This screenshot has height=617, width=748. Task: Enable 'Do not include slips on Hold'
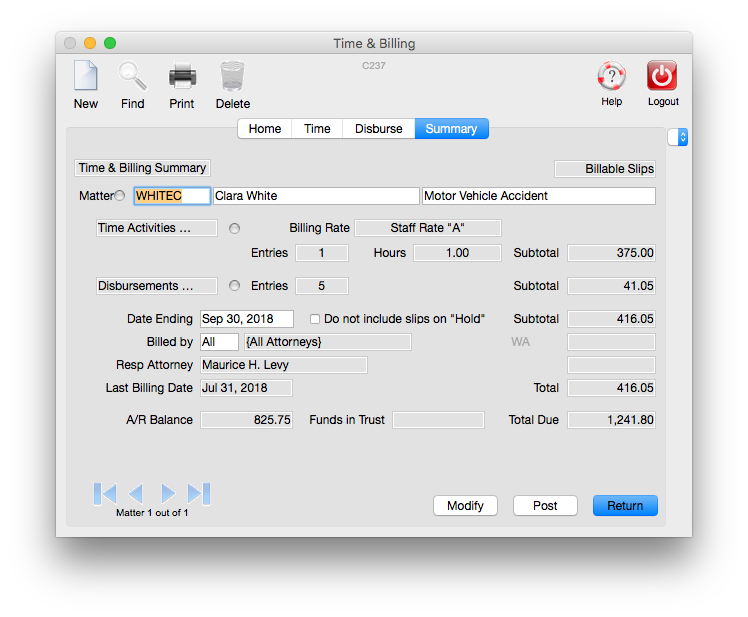(x=315, y=319)
